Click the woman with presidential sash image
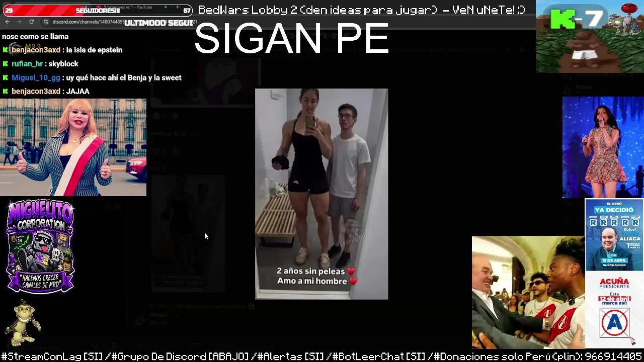The height and width of the screenshot is (362, 644). click(x=73, y=147)
